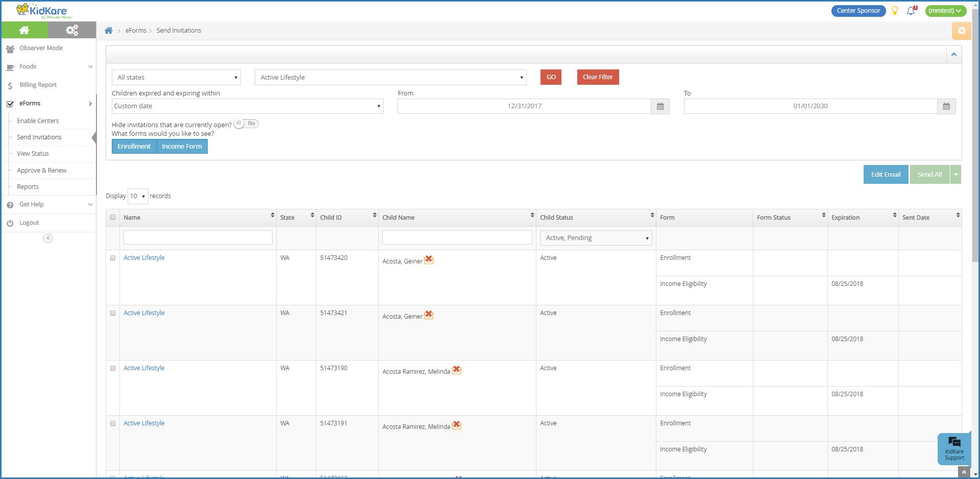Toggle Hide invitations currently open switch
The image size is (980, 479).
coord(246,124)
